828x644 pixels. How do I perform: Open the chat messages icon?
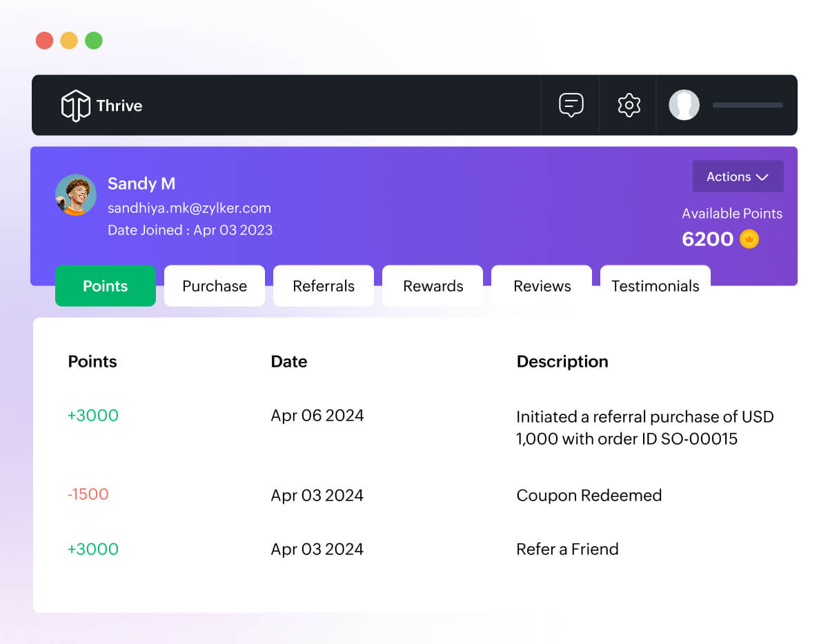(x=571, y=105)
